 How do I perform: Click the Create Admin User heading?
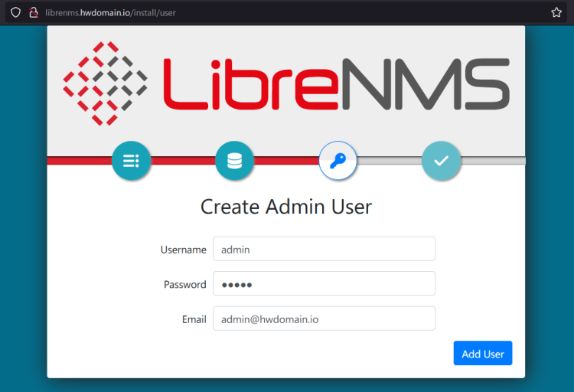coord(286,207)
